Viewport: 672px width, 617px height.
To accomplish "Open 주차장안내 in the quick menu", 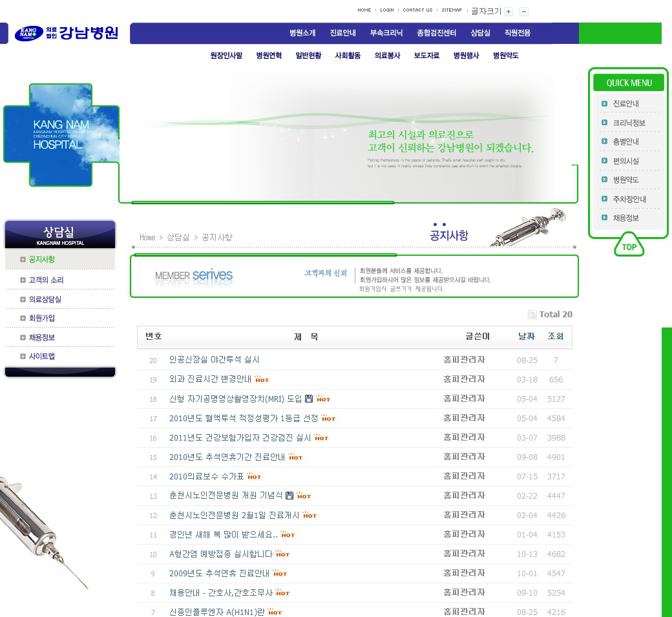I will pos(629,199).
